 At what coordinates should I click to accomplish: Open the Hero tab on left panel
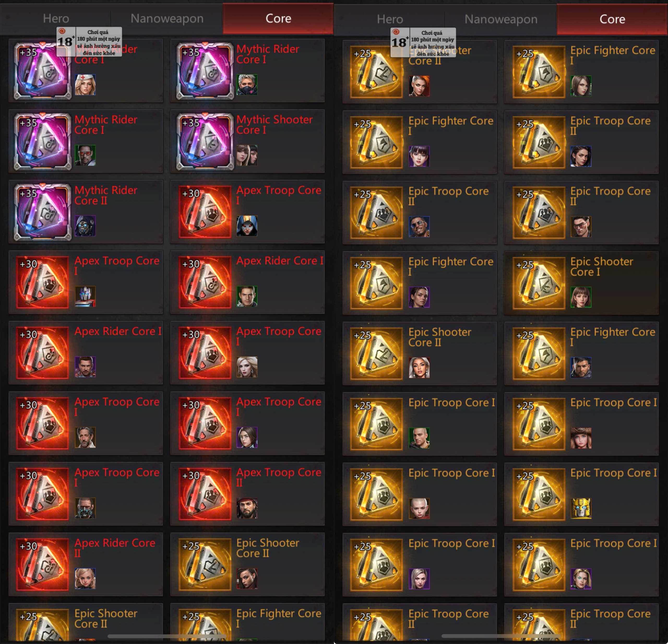click(x=56, y=19)
